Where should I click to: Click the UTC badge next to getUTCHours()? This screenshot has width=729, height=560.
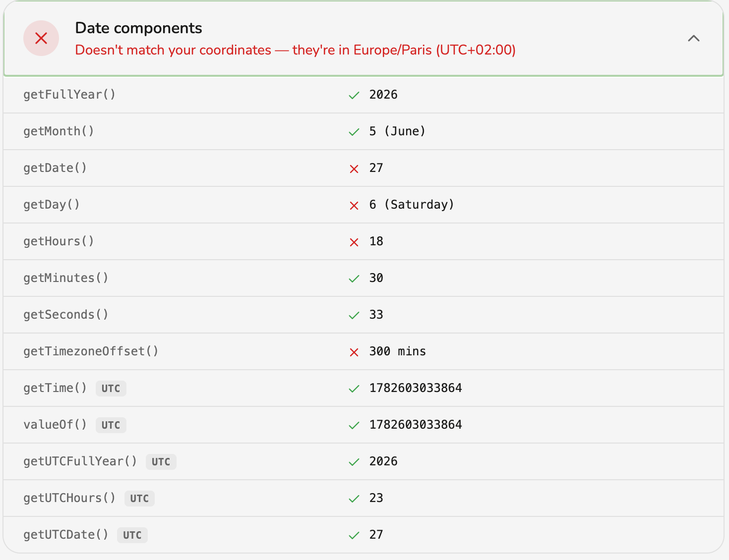point(139,499)
